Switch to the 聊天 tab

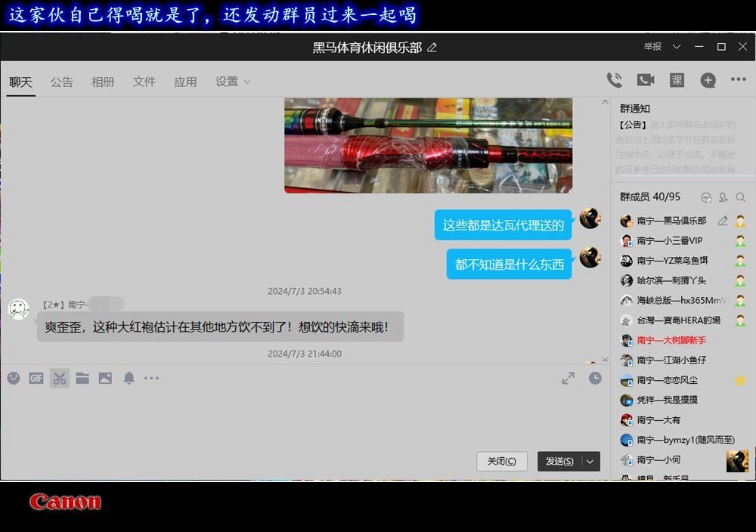(x=20, y=82)
